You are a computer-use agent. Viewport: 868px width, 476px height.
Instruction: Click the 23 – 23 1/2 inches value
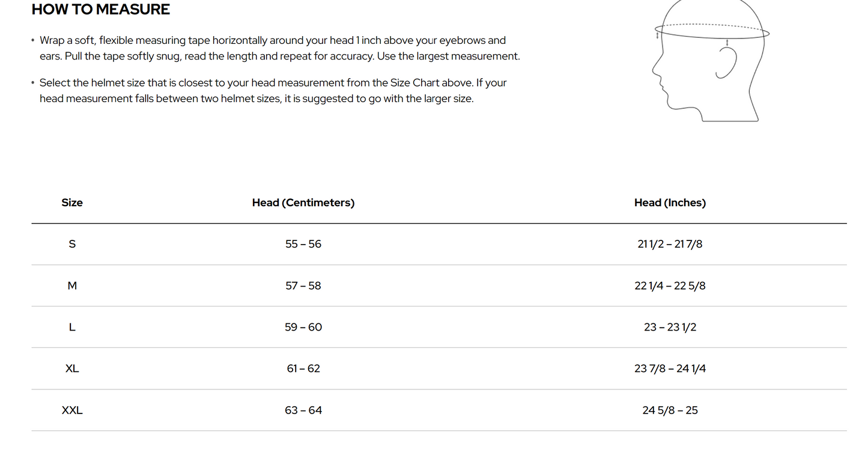coord(670,328)
